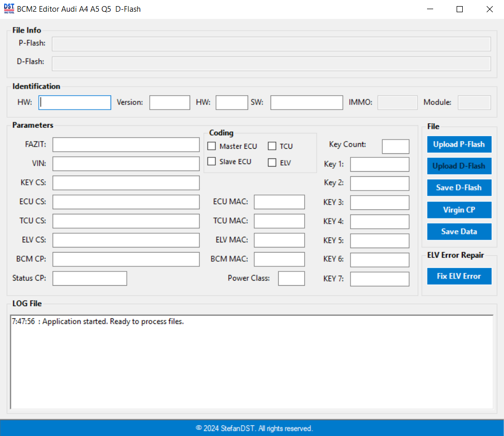504x436 pixels.
Task: Tick the ELV coding checkbox
Action: (272, 162)
